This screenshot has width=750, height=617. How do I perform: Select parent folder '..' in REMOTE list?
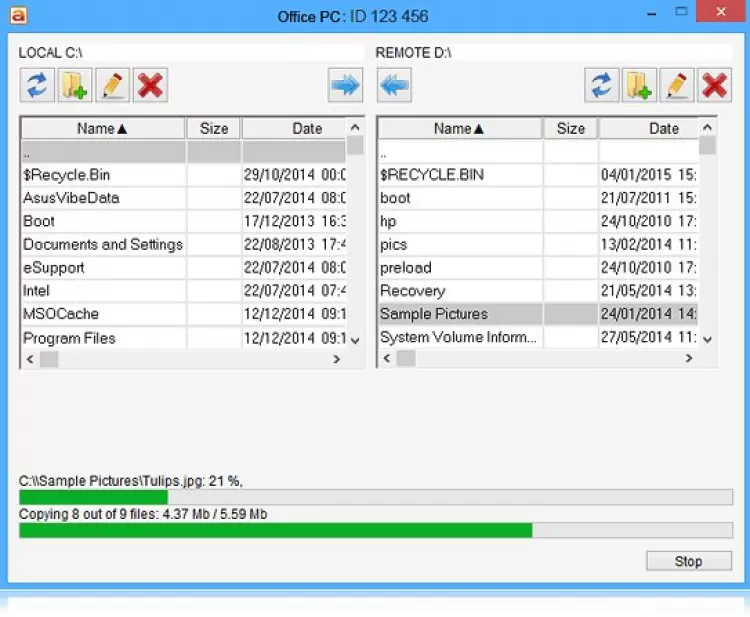tap(539, 153)
